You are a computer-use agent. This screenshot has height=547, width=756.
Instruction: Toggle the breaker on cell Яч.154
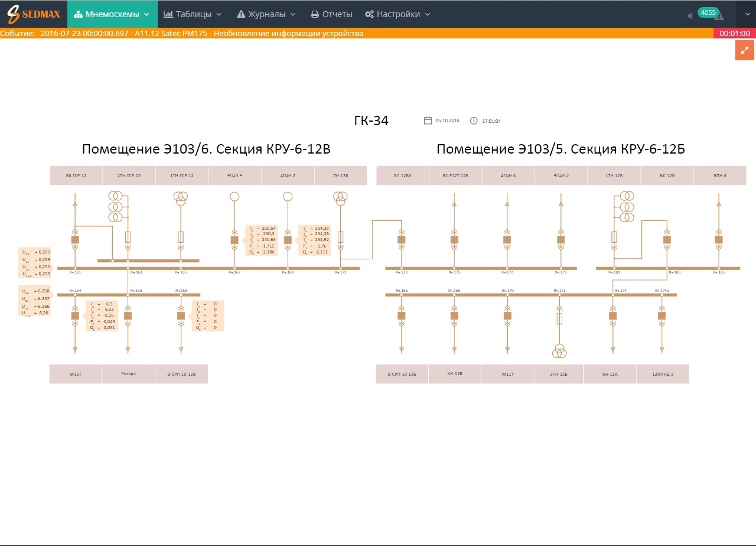[75, 315]
